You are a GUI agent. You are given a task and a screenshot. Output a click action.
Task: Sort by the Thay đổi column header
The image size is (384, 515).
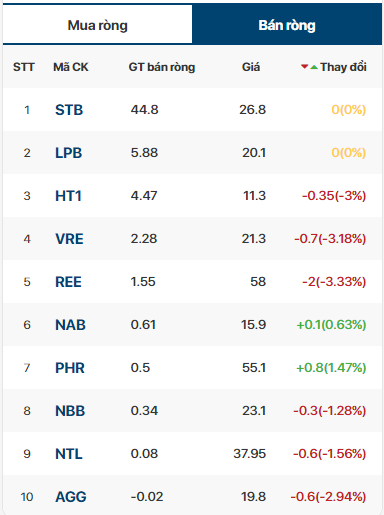pos(343,67)
